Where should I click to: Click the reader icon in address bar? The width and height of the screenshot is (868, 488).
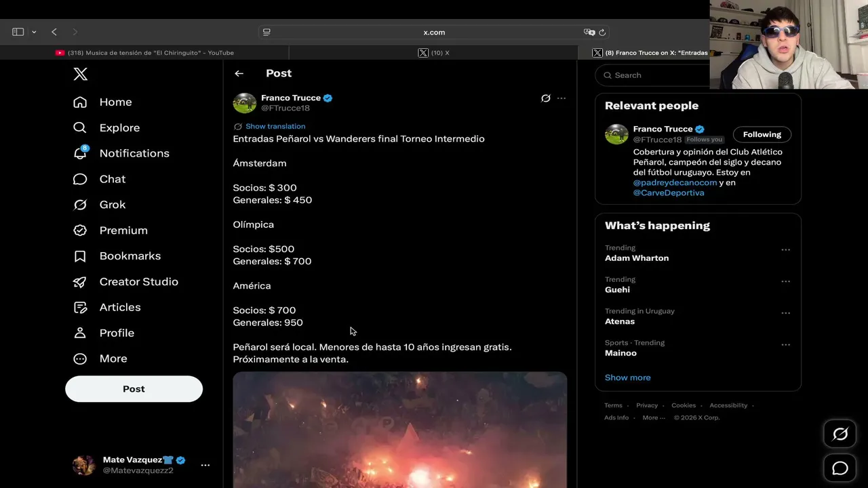point(267,32)
